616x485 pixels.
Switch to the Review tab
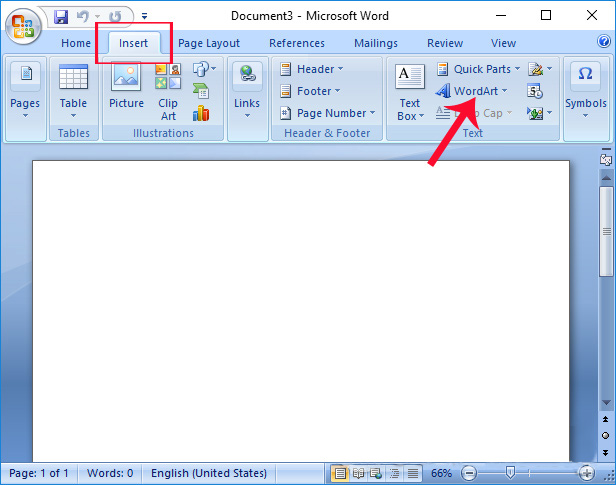[445, 43]
